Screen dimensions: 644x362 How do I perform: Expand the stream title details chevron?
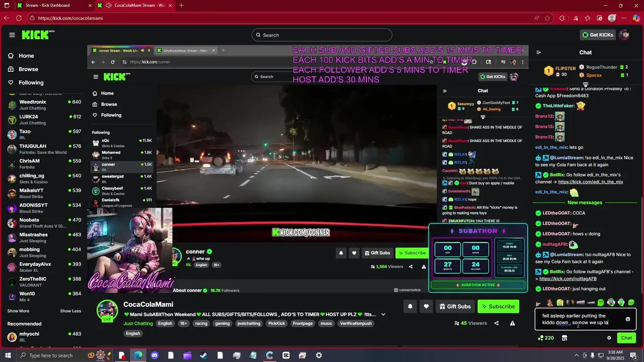tap(383, 315)
